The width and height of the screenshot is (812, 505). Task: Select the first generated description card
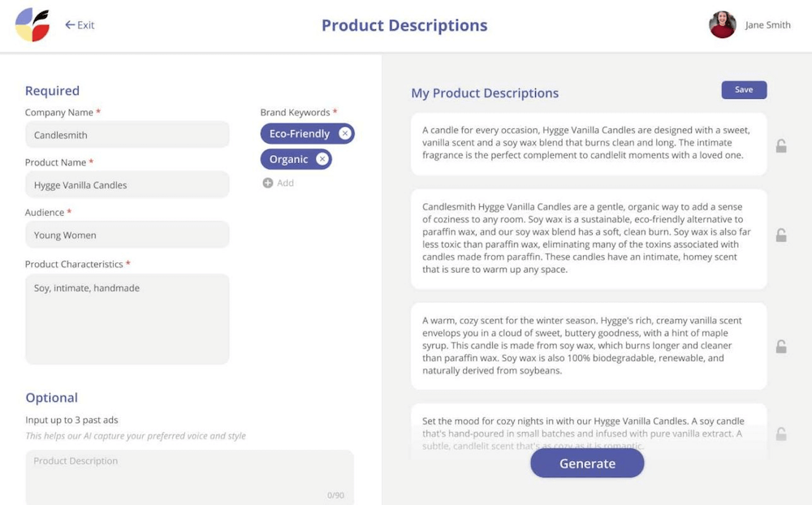pyautogui.click(x=589, y=143)
